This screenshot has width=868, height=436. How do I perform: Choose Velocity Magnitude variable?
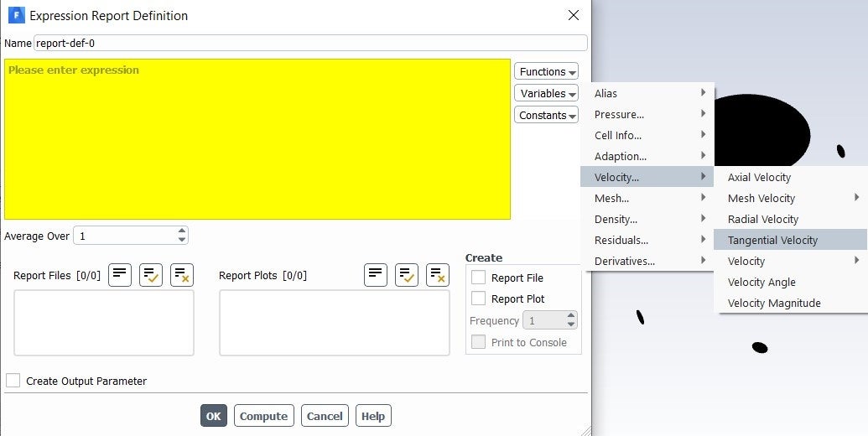791,304
